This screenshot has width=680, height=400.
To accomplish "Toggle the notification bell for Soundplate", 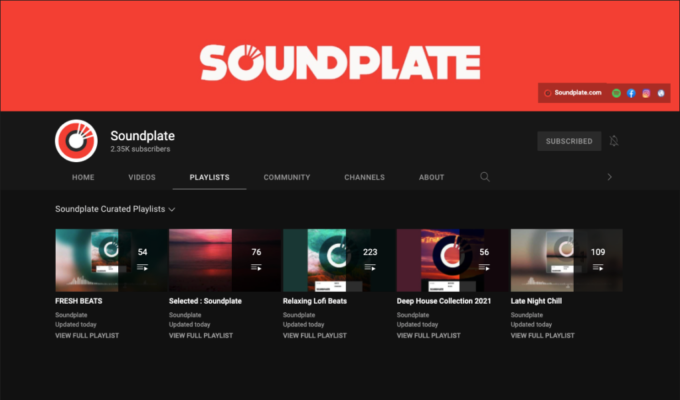I will (x=614, y=141).
